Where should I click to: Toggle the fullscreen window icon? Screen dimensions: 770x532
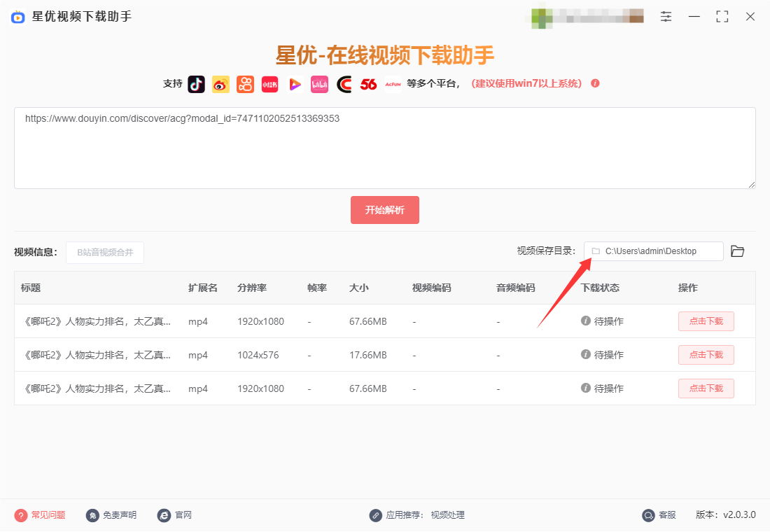coord(722,17)
